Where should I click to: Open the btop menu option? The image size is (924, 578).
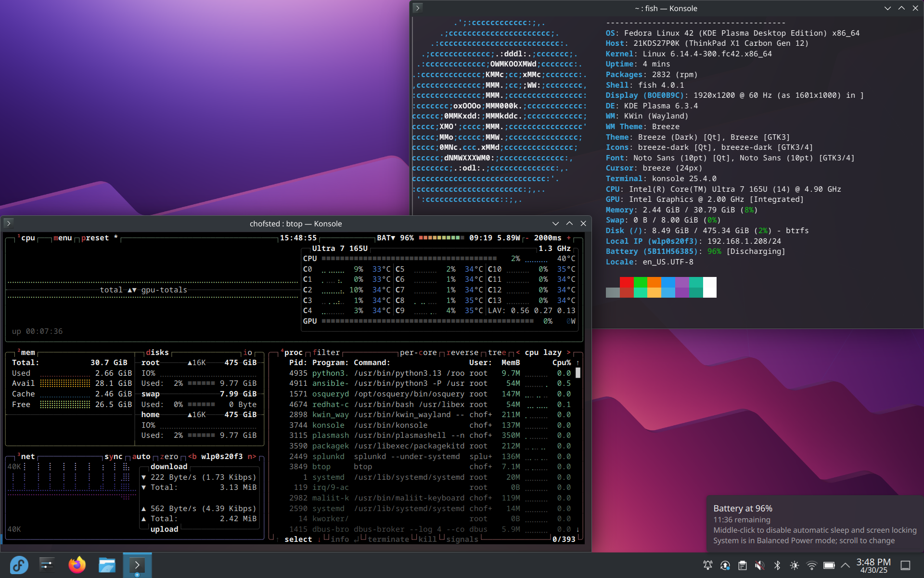63,238
